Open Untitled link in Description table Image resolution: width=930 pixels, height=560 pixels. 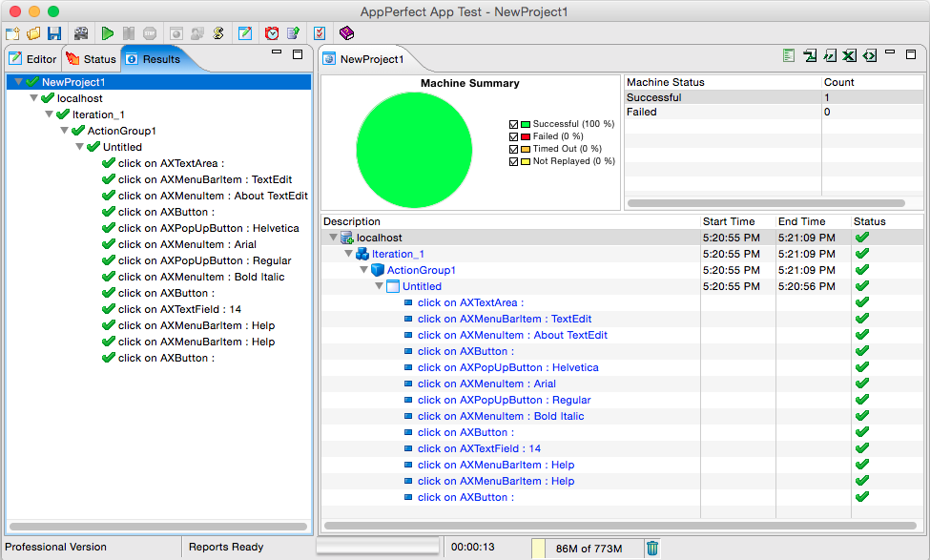pyautogui.click(x=422, y=286)
